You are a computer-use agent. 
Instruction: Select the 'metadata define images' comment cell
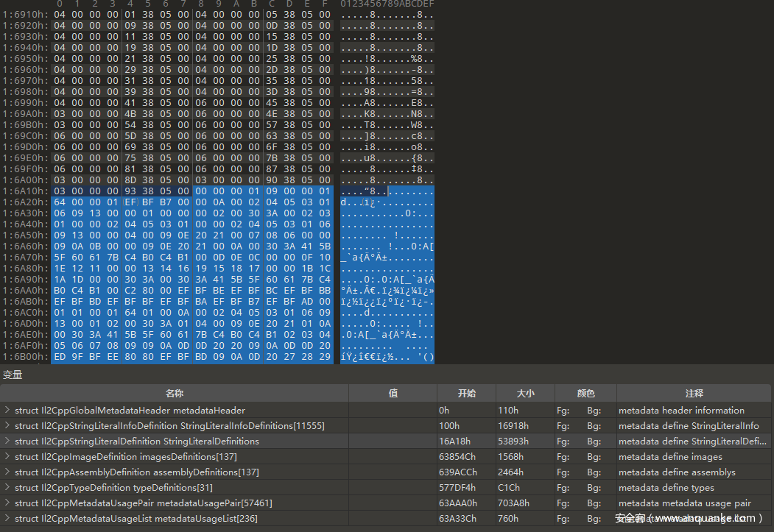pos(670,457)
